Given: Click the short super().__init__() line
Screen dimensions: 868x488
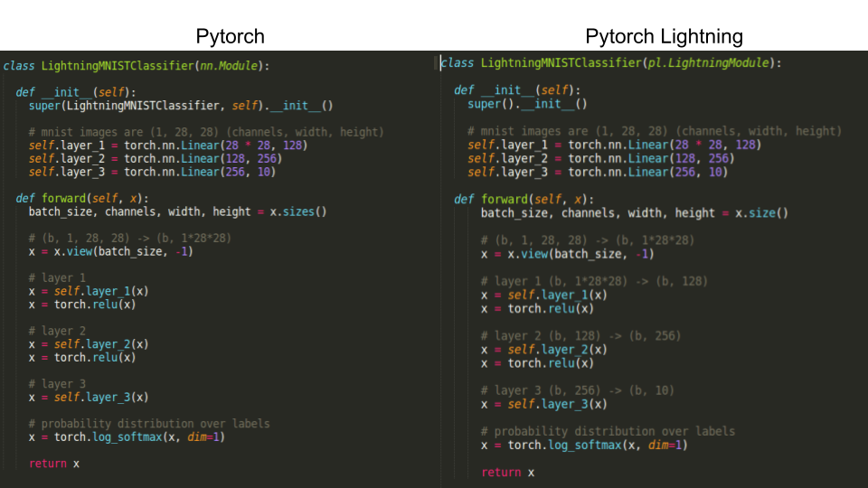Looking at the screenshot, I should tap(527, 104).
